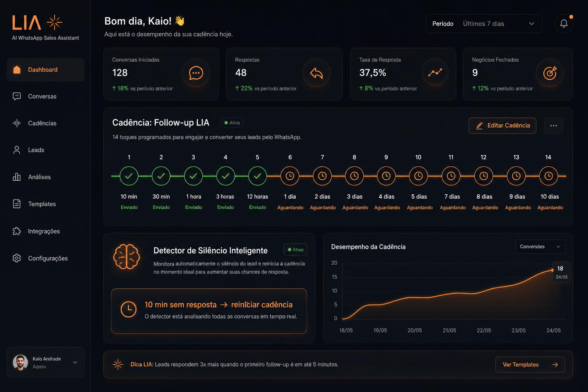
Task: Click the reply arrow icon in Respostas card
Action: (x=316, y=73)
